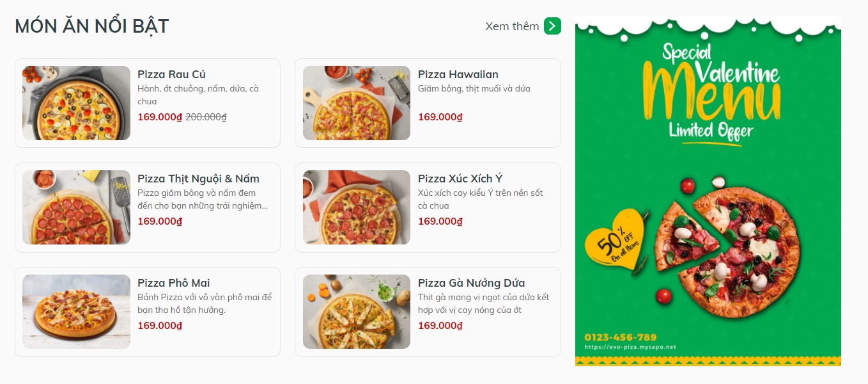Click the Pizza Hawaiian photo
Viewport: 868px width, 384px height.
coord(356,102)
